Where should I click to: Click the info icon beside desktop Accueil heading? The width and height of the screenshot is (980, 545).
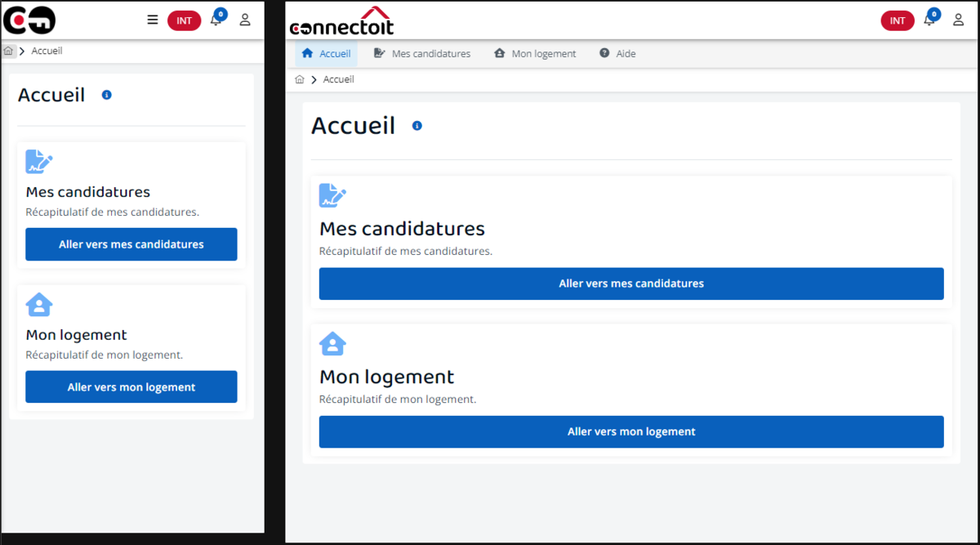417,126
